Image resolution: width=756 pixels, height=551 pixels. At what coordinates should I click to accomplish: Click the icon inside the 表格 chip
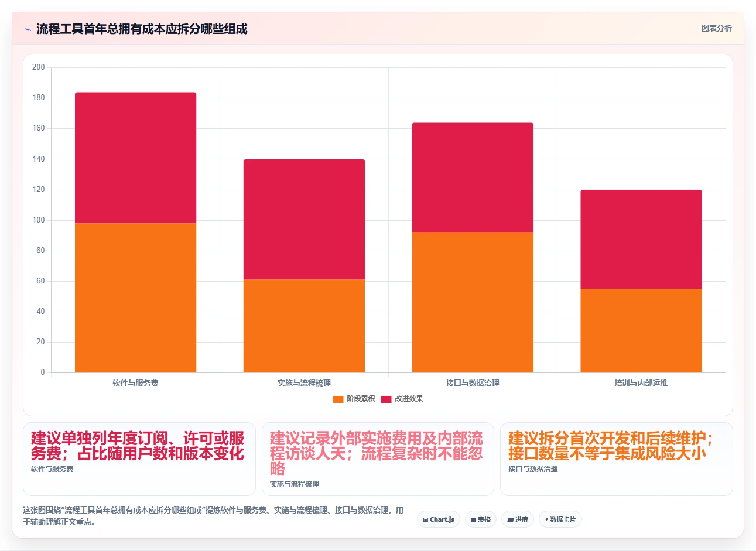click(473, 520)
